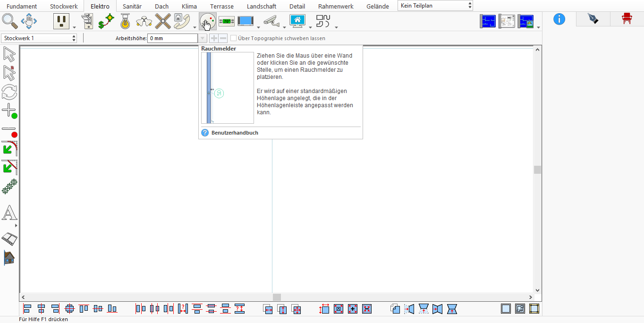Click the zoom magnifier tool
The image size is (644, 323).
point(9,21)
